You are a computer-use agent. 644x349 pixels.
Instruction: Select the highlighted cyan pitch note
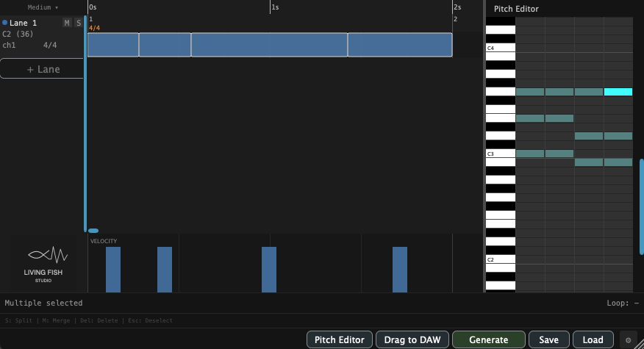pyautogui.click(x=618, y=92)
